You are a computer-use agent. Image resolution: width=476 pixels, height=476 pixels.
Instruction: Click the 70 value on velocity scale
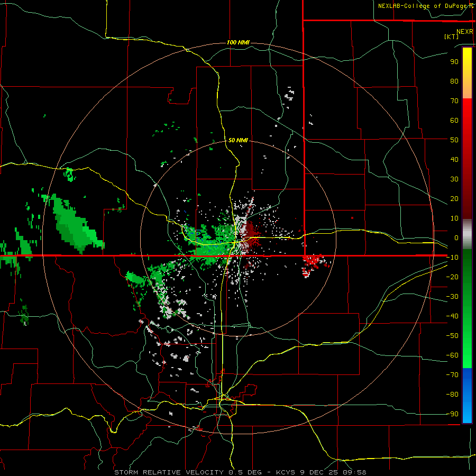click(454, 101)
